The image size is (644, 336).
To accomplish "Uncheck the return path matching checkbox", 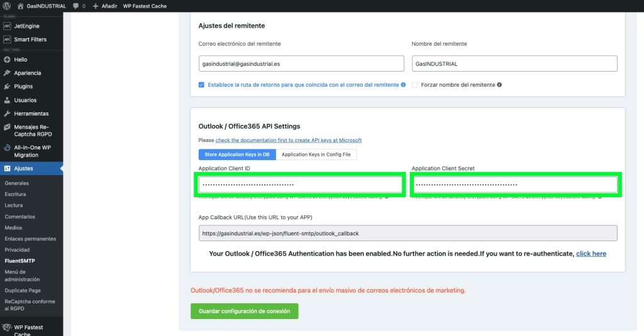I will tap(201, 85).
